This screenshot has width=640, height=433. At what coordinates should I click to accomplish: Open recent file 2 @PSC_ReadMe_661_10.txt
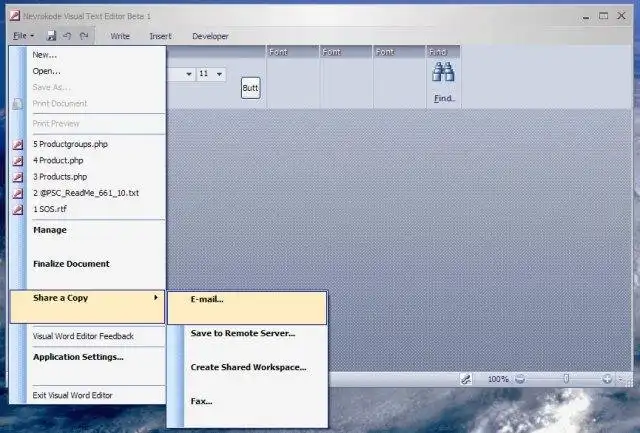point(96,193)
